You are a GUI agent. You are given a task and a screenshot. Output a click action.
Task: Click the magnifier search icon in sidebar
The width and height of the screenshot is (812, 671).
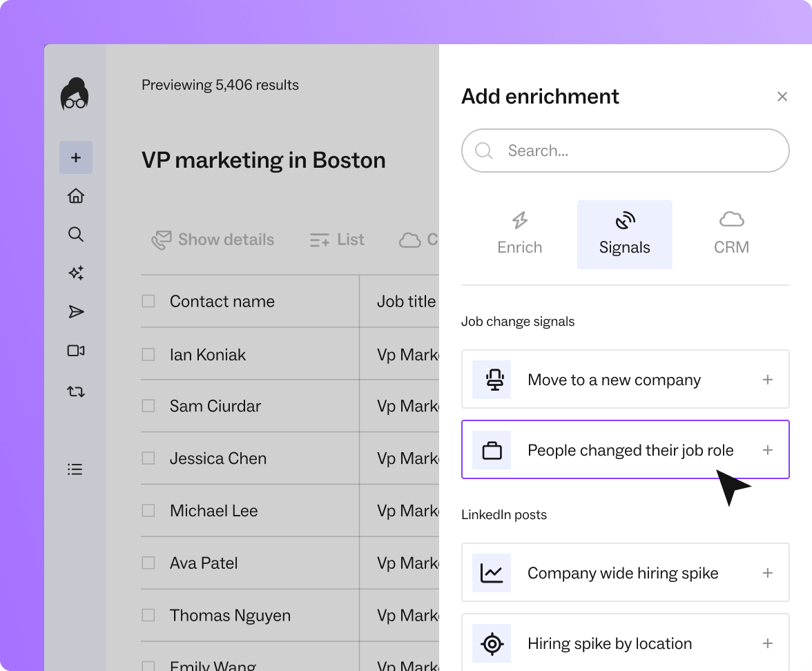pyautogui.click(x=76, y=234)
